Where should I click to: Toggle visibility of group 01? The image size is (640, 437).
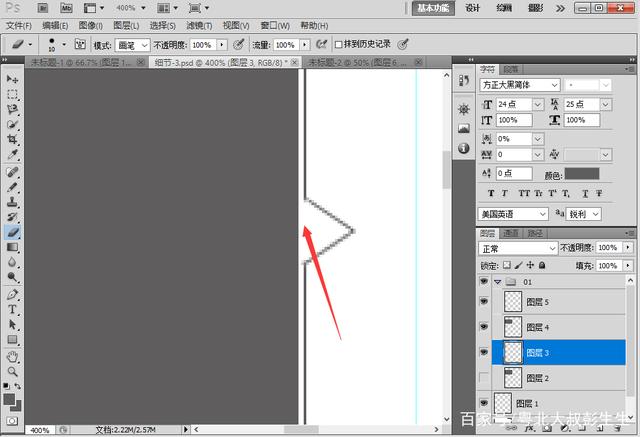484,282
